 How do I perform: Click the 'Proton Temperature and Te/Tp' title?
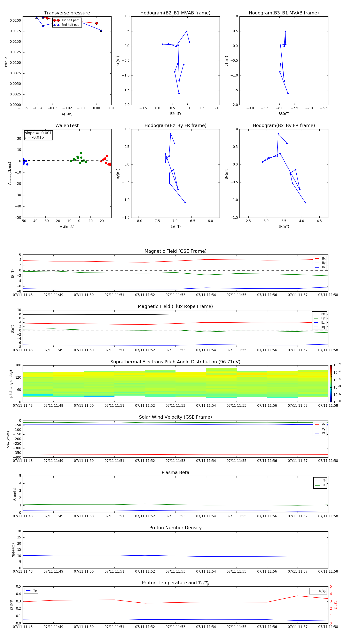[175, 583]
